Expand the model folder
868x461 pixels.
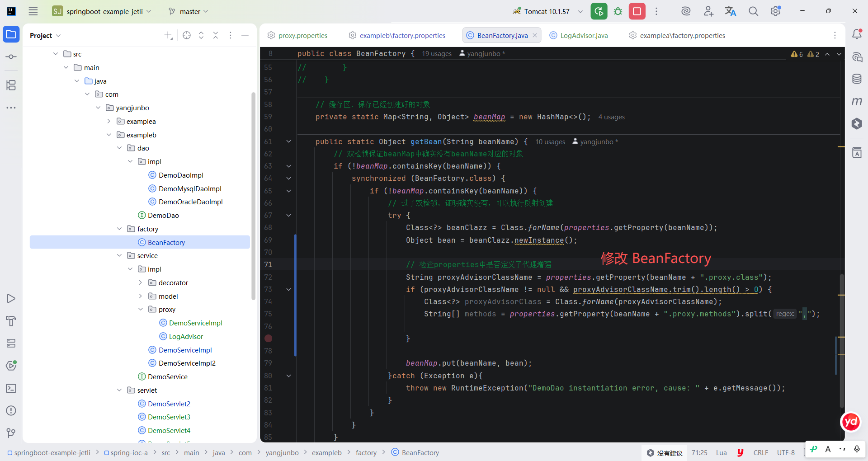(140, 296)
